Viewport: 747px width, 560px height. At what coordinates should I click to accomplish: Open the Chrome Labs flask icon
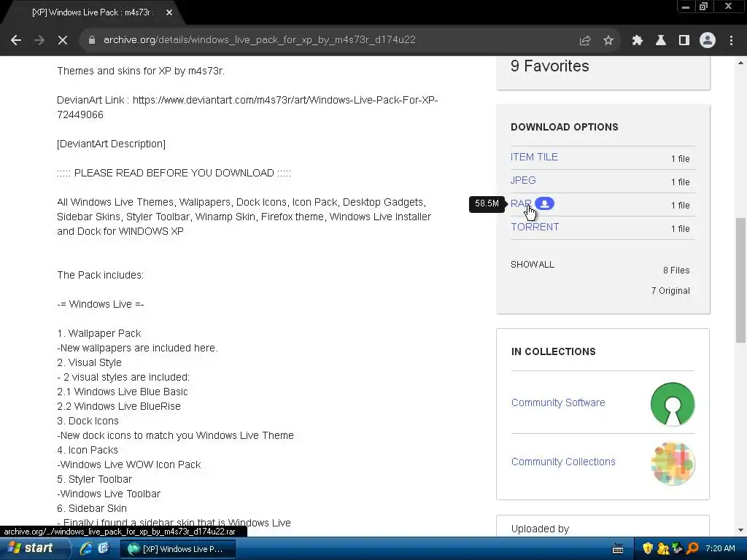point(661,41)
